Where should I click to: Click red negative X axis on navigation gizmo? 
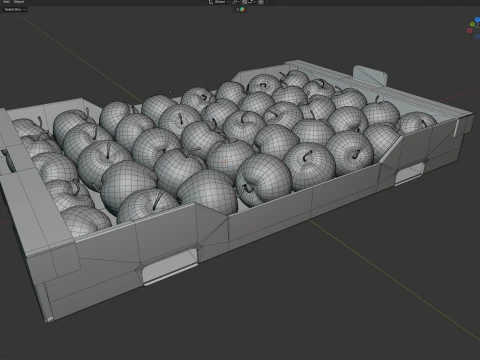tap(469, 31)
